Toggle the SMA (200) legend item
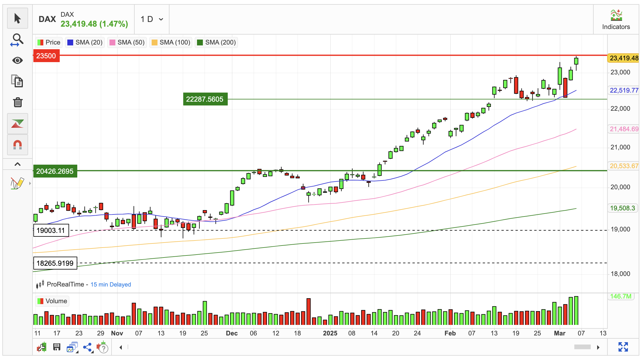The width and height of the screenshot is (644, 358). (217, 42)
